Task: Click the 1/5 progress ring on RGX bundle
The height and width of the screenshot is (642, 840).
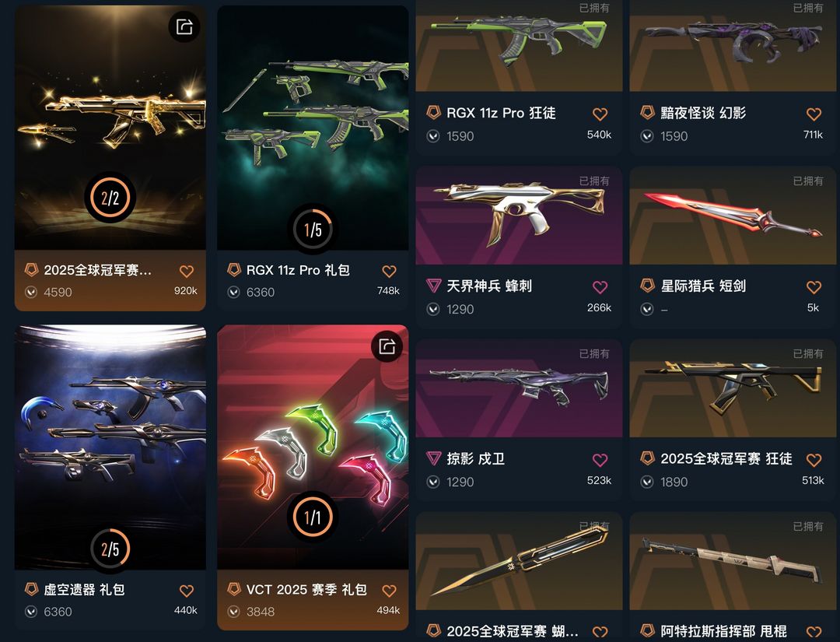Action: coord(313,230)
